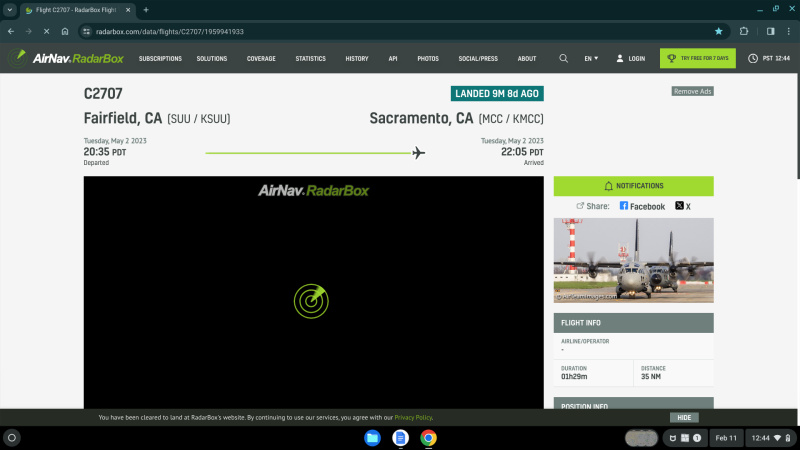Image resolution: width=800 pixels, height=450 pixels.
Task: Click the 01h29m duration value
Action: 574,377
